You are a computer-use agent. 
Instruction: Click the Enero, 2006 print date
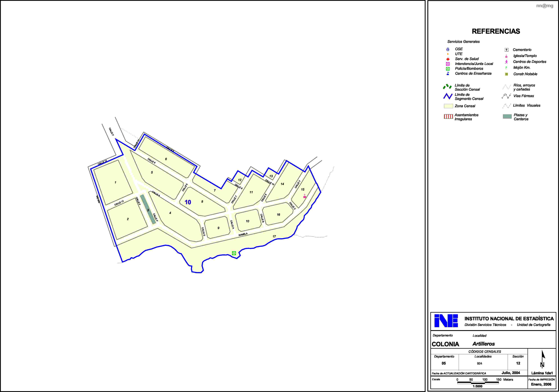[541, 384]
